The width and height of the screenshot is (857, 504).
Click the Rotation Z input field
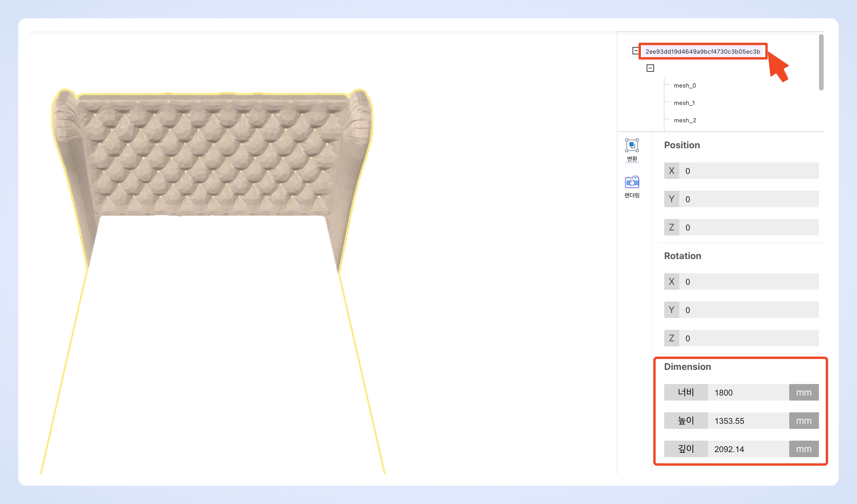coord(748,338)
